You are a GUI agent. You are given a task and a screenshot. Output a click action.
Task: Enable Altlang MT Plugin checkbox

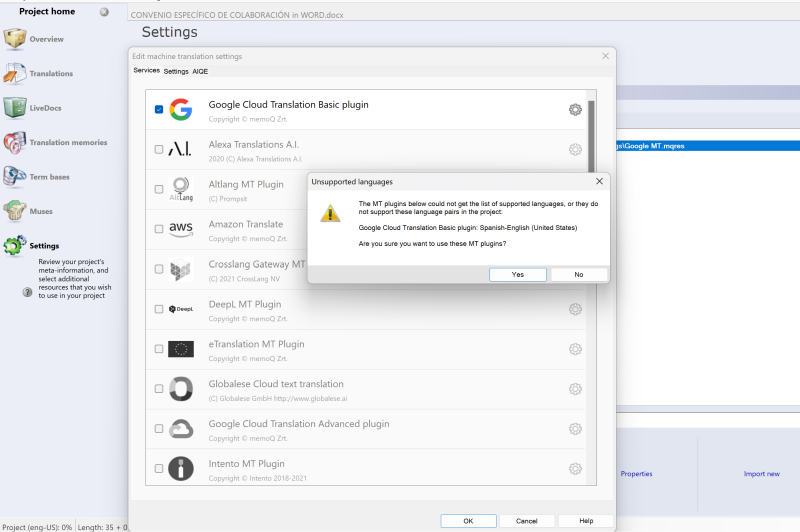[x=159, y=189]
